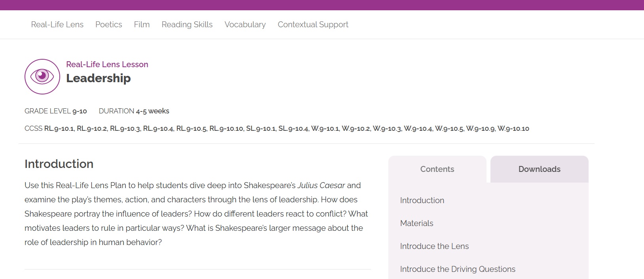
Task: Navigate to Contextual Support
Action: coord(313,25)
